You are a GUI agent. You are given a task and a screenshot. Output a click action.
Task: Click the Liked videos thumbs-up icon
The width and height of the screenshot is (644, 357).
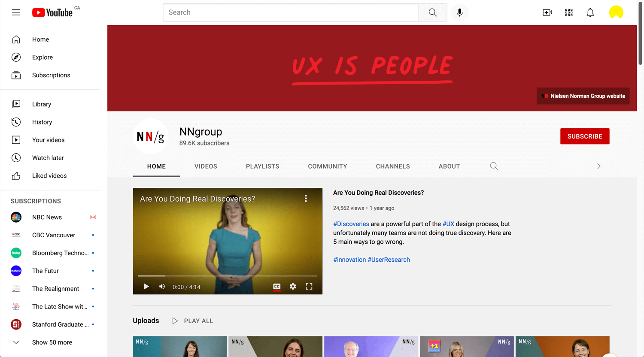pyautogui.click(x=16, y=175)
